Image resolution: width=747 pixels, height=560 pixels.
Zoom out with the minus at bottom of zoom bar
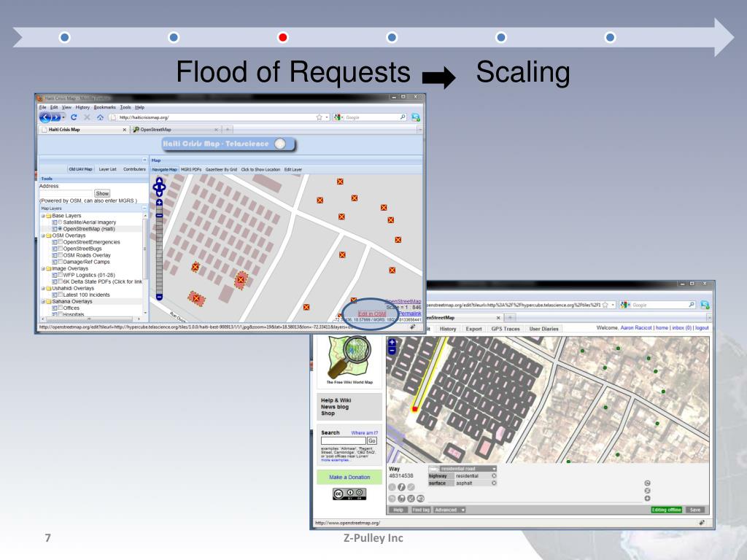[x=159, y=297]
